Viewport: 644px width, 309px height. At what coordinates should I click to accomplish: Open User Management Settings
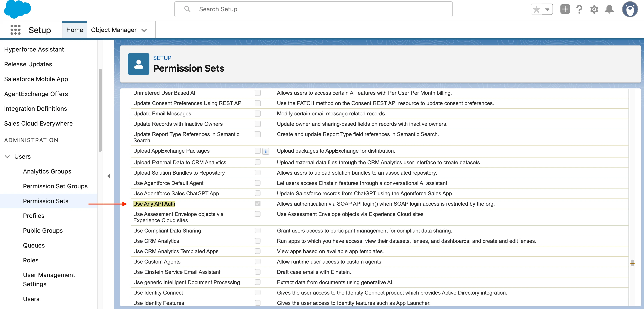coord(49,279)
